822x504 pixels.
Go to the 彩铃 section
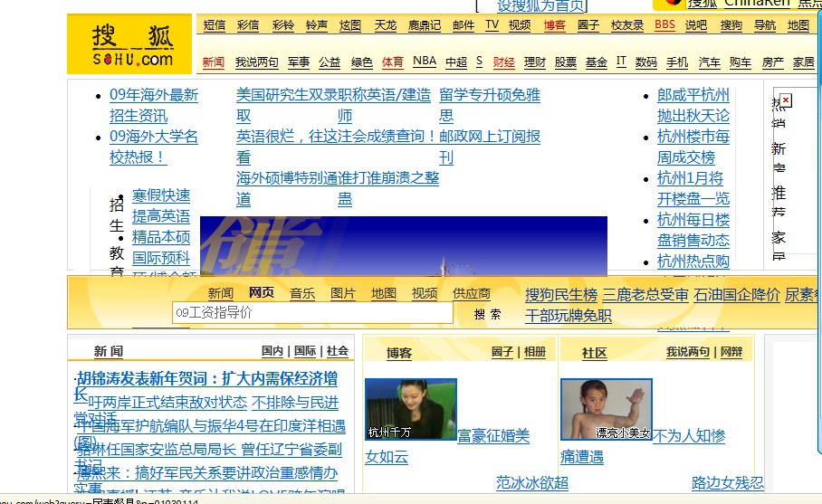click(283, 25)
